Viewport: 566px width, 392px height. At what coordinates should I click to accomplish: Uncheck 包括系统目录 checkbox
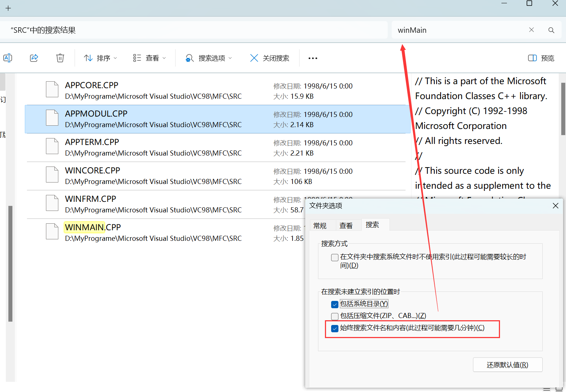pos(335,304)
